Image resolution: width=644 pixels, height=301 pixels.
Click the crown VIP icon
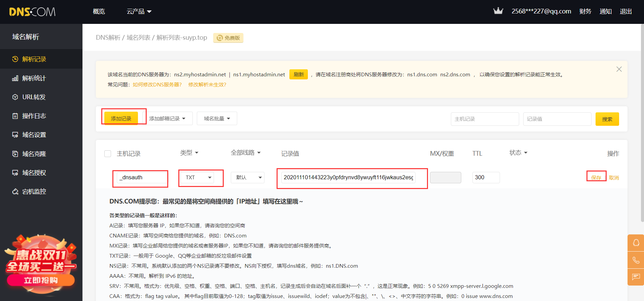pyautogui.click(x=498, y=11)
